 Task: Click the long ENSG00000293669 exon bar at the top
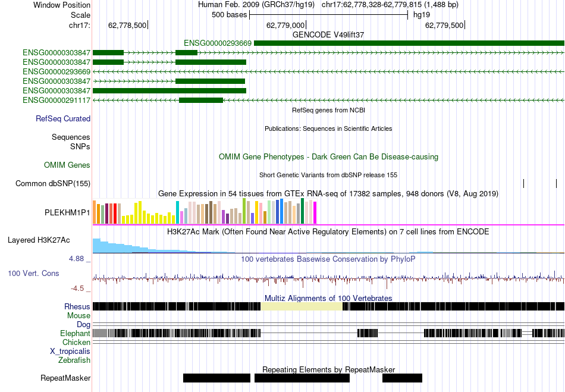coord(409,43)
